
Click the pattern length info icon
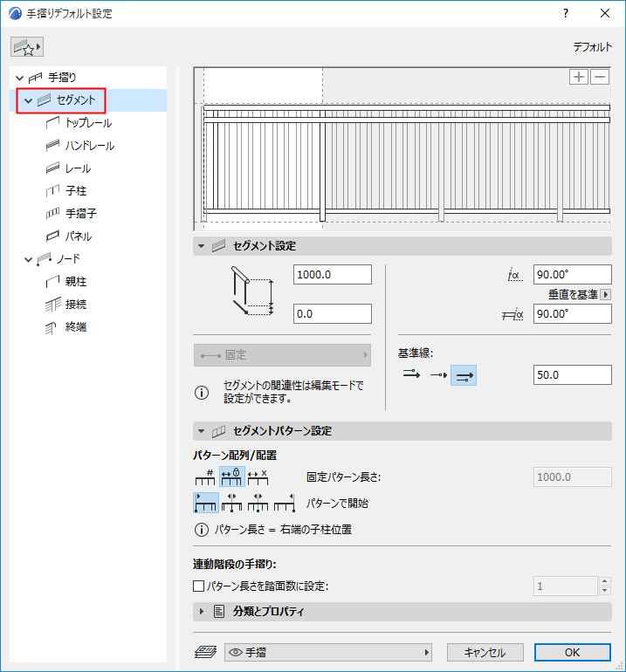pos(202,530)
